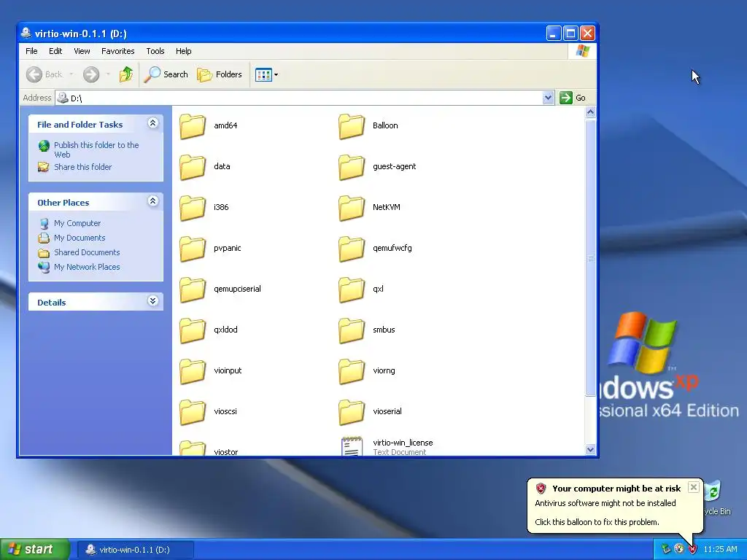Select the vioserial folder icon
The image size is (747, 560).
click(352, 413)
